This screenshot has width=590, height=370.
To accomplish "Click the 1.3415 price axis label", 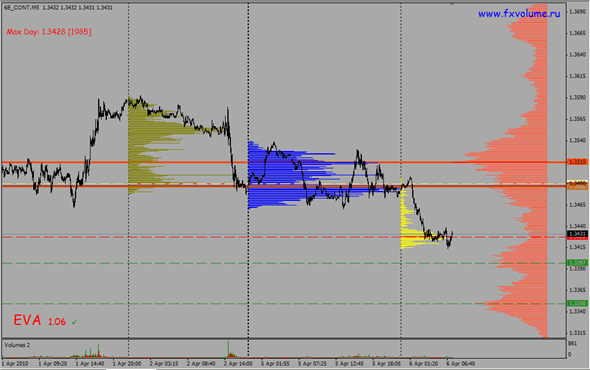I will click(578, 247).
